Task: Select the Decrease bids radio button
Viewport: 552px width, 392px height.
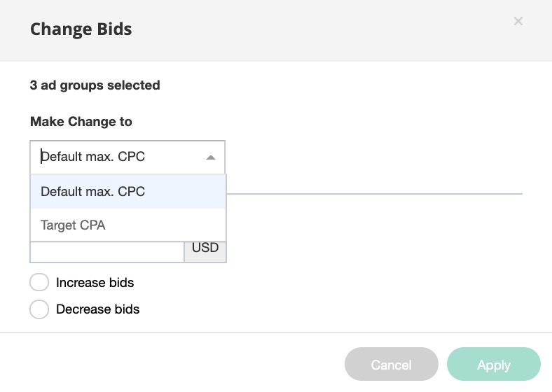Action: 39,309
